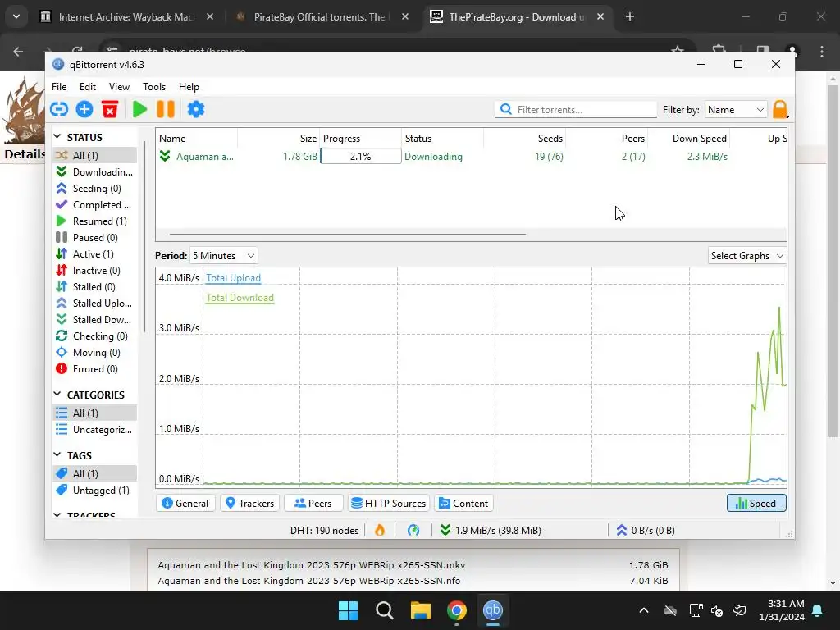Click the red Remove torrent icon
This screenshot has height=630, width=840.
(x=110, y=109)
